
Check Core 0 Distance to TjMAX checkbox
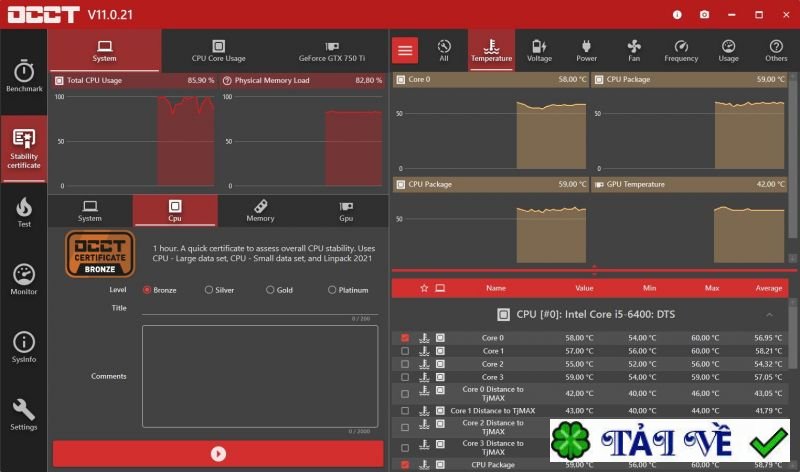coord(405,394)
